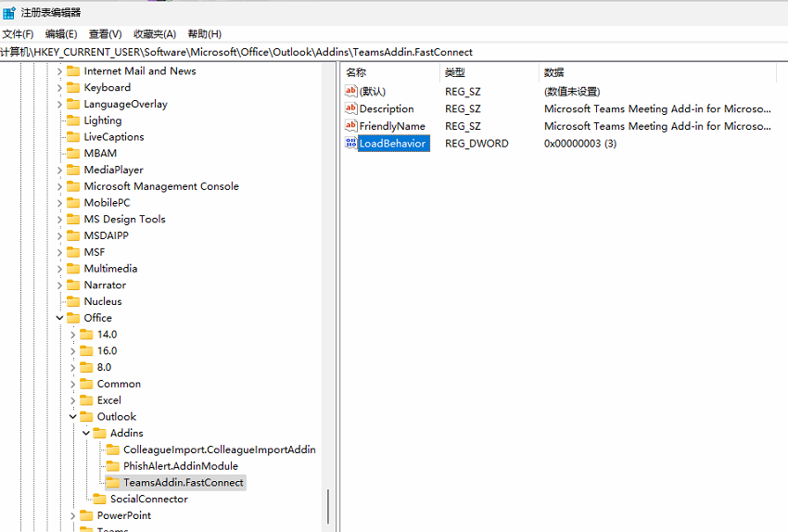Select the Keyboard tree key
Image resolution: width=788 pixels, height=532 pixels.
click(107, 87)
